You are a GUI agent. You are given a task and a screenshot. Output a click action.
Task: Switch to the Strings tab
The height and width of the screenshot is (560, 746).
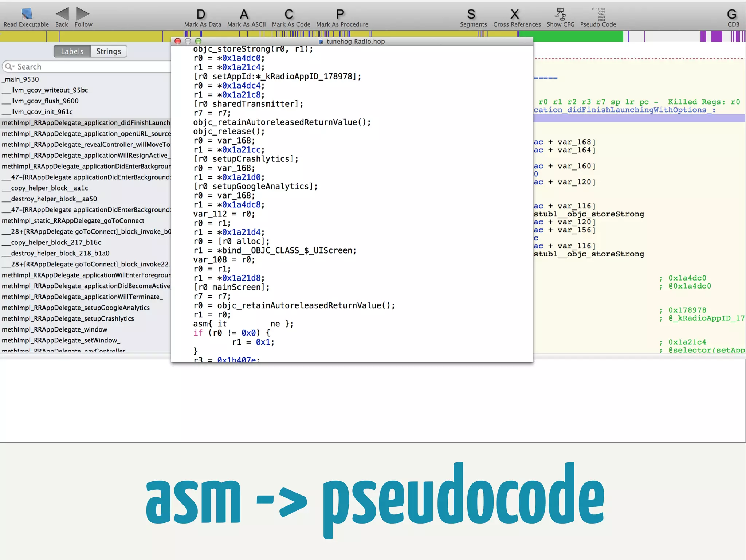point(109,51)
